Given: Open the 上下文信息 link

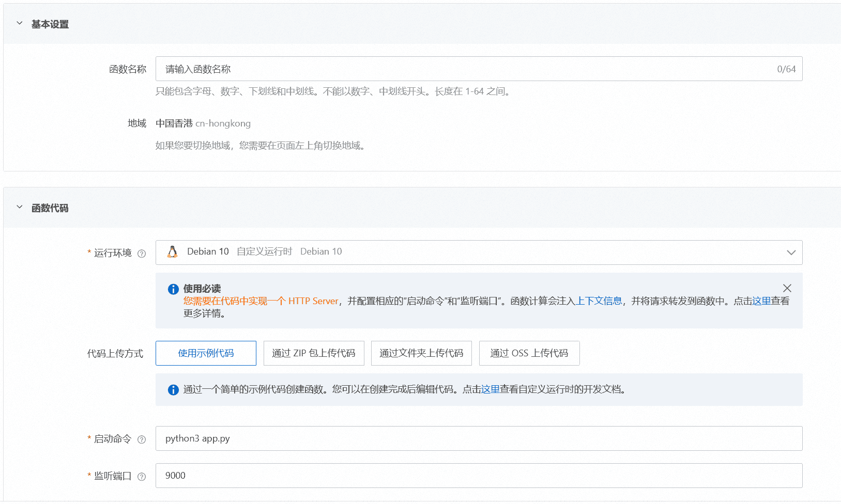Looking at the screenshot, I should click(599, 301).
